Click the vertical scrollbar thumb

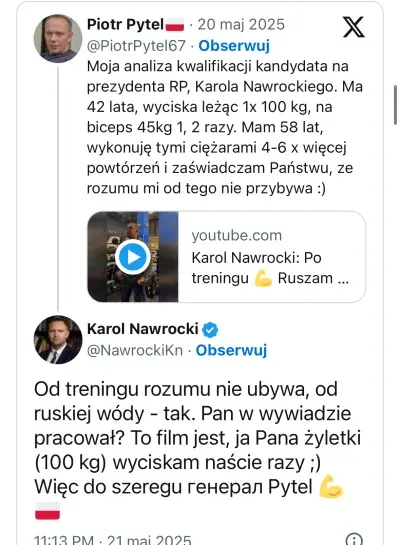pyautogui.click(x=395, y=105)
